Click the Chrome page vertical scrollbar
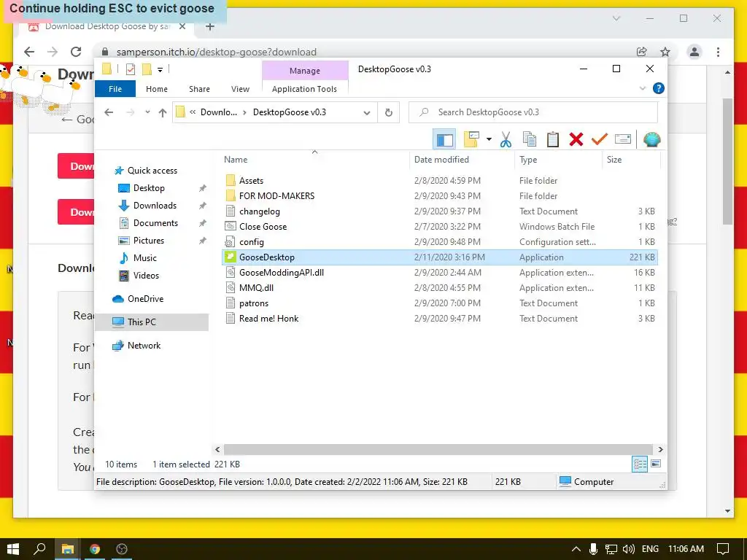 (727, 161)
